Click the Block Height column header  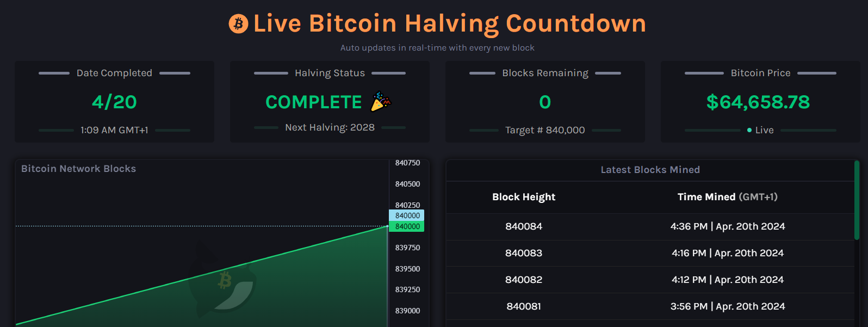524,197
